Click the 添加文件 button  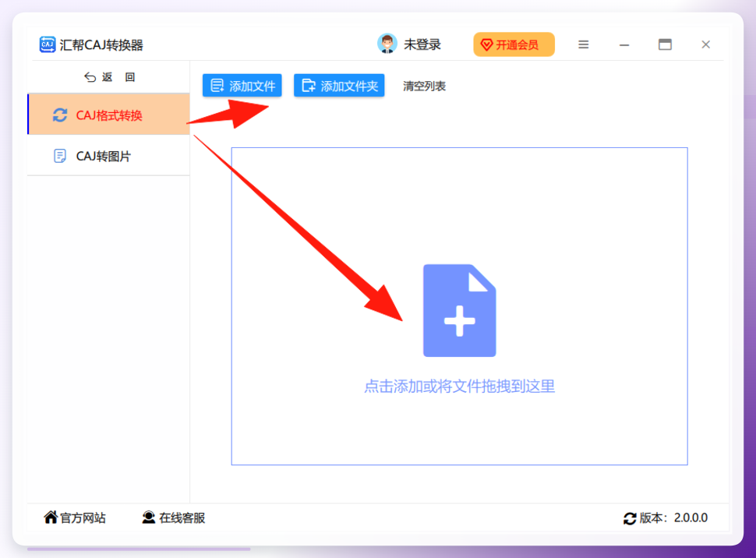(242, 86)
